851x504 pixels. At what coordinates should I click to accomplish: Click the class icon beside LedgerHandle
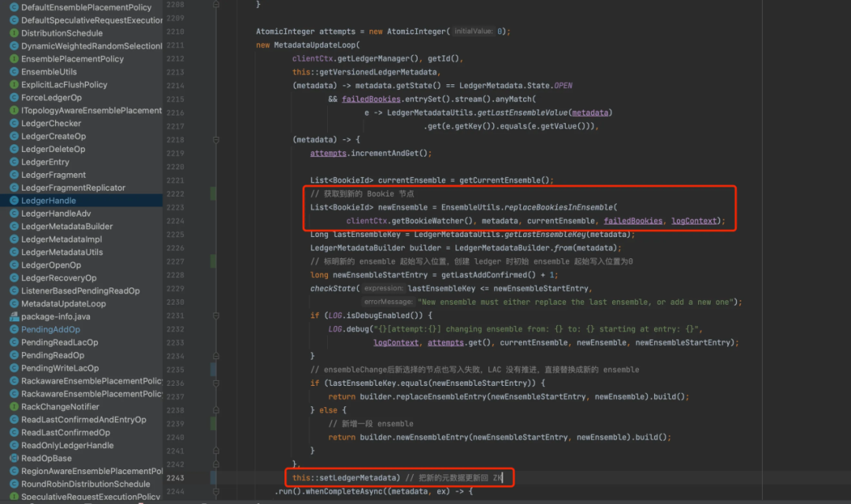(x=14, y=201)
